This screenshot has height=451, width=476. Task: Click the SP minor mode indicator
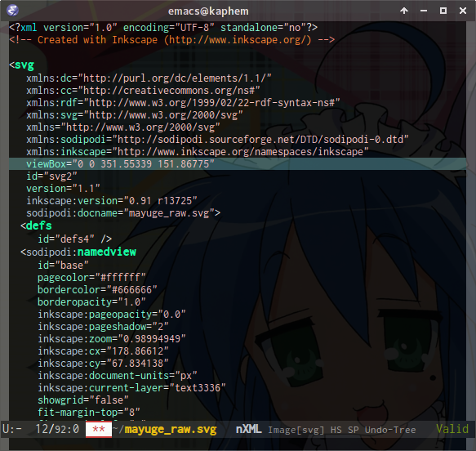(x=353, y=430)
